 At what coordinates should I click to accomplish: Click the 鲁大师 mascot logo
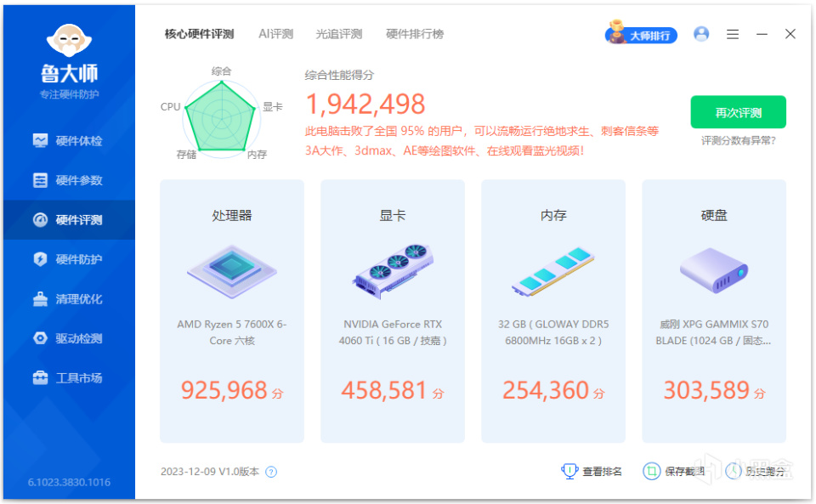pos(69,40)
